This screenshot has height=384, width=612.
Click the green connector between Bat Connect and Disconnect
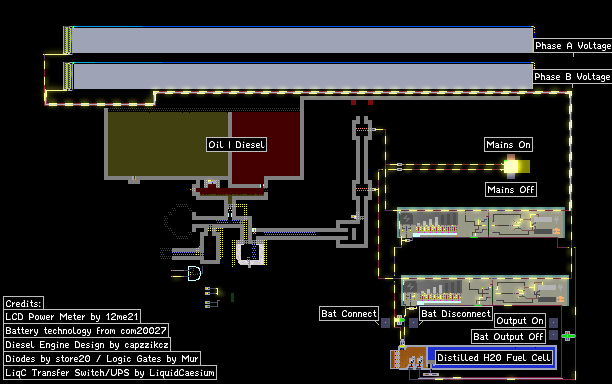tap(399, 320)
